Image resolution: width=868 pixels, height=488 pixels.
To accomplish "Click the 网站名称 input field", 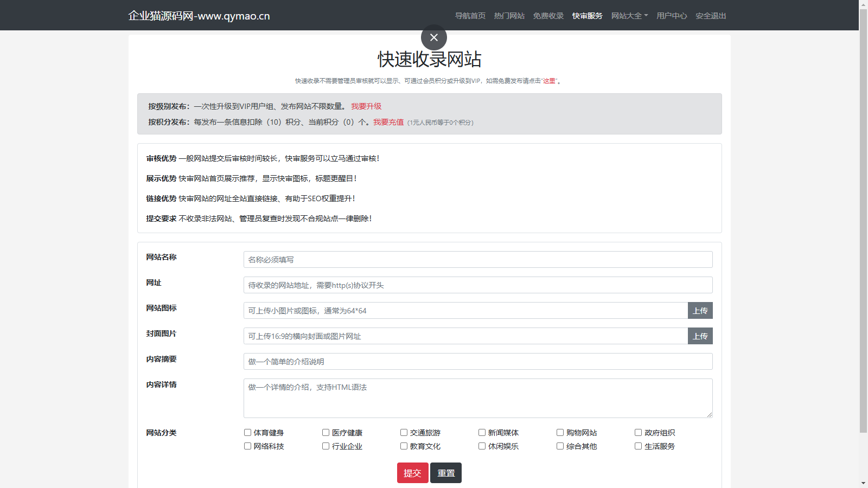I will coord(477,260).
